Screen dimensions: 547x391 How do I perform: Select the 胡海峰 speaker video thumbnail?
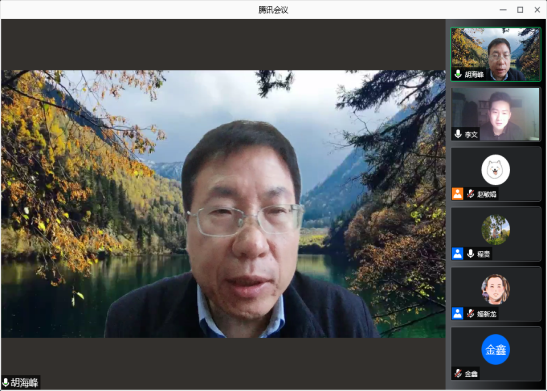495,54
